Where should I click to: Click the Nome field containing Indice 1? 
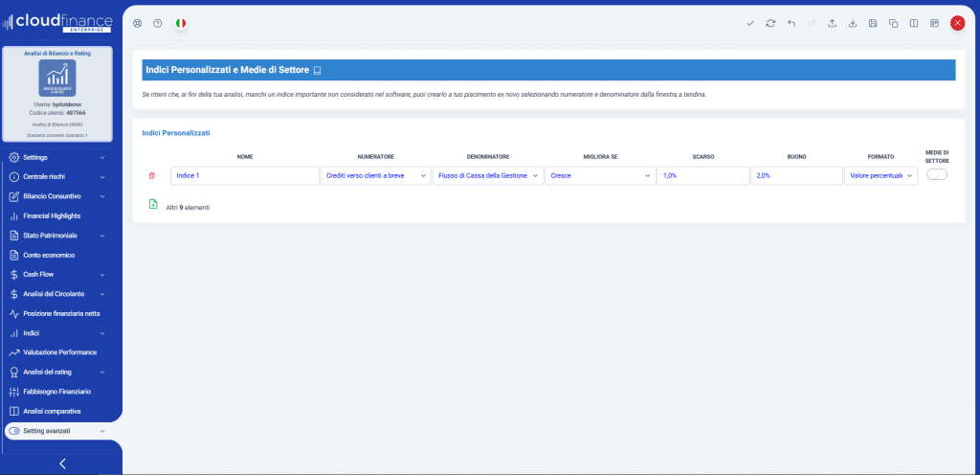245,175
